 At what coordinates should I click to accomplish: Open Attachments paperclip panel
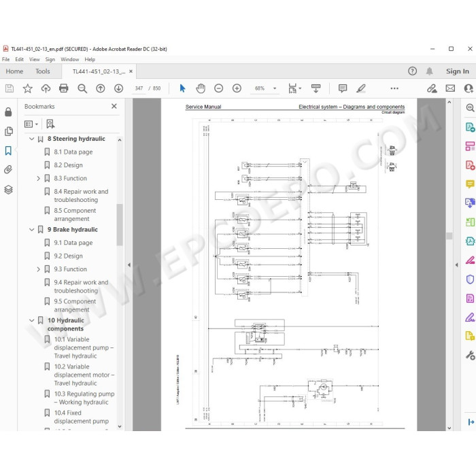pos(8,169)
